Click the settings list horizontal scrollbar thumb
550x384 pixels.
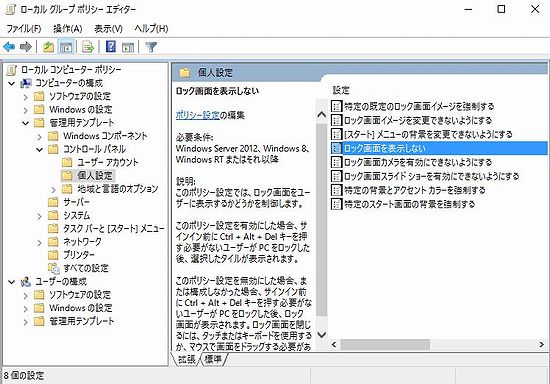pos(385,344)
